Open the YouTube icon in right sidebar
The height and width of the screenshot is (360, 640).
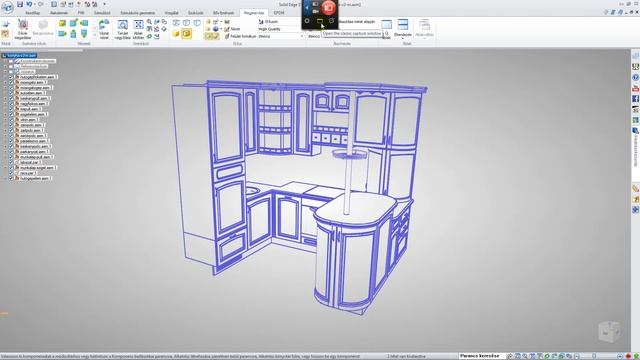[636, 88]
